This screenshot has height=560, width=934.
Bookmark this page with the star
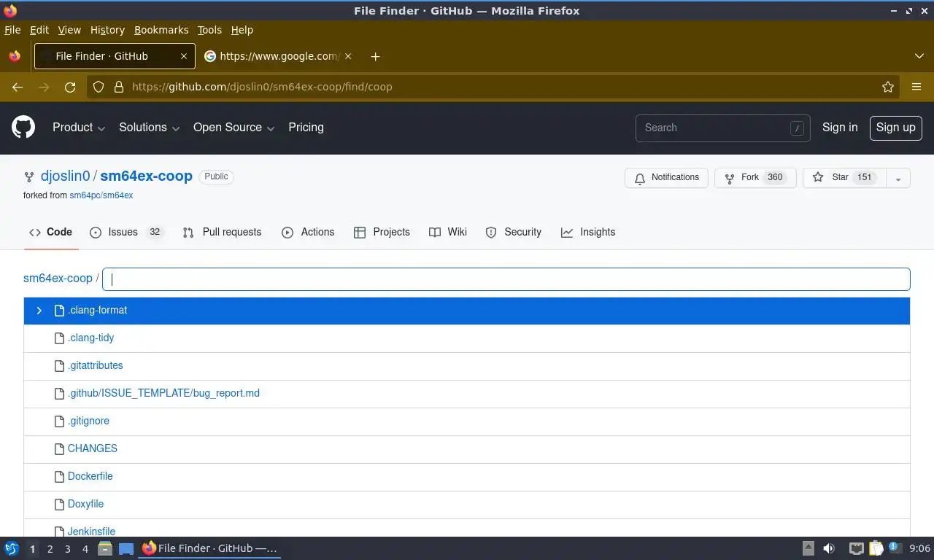click(888, 87)
